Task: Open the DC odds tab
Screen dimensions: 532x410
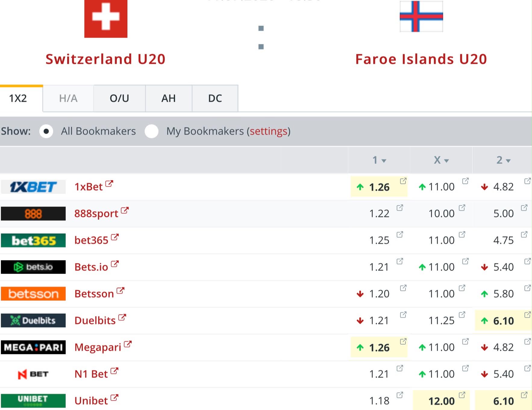Action: tap(215, 98)
